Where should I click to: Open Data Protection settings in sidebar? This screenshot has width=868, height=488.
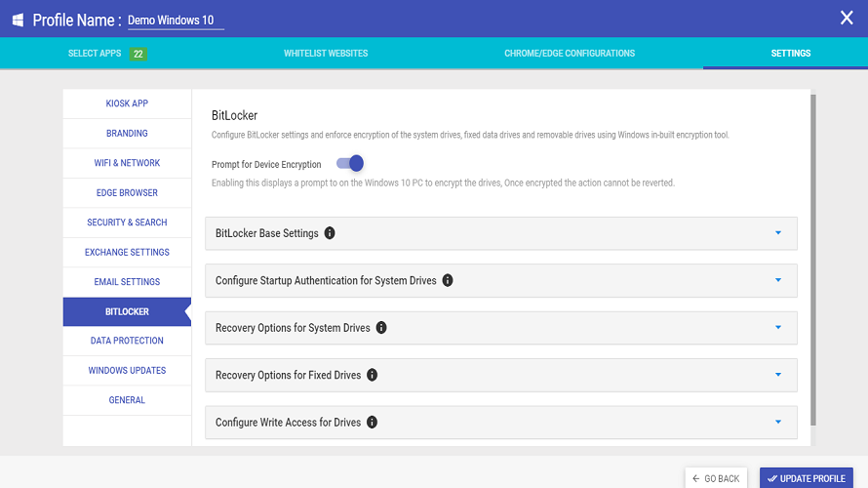[127, 341]
